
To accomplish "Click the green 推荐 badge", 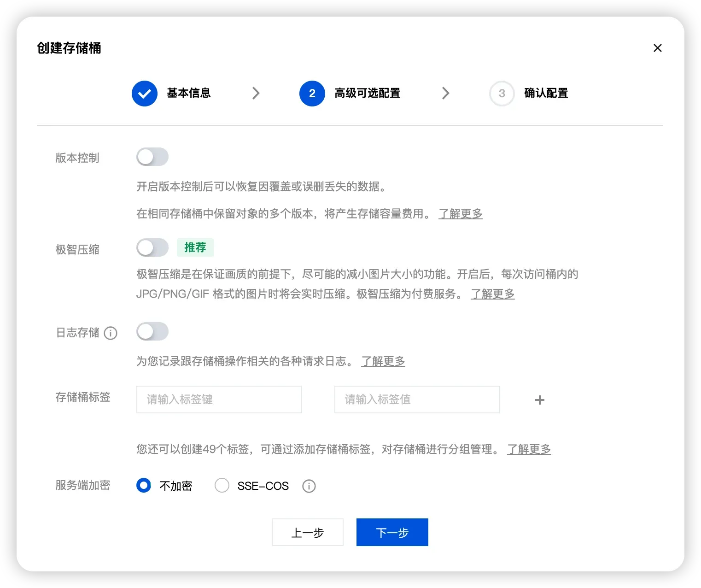I will 195,248.
